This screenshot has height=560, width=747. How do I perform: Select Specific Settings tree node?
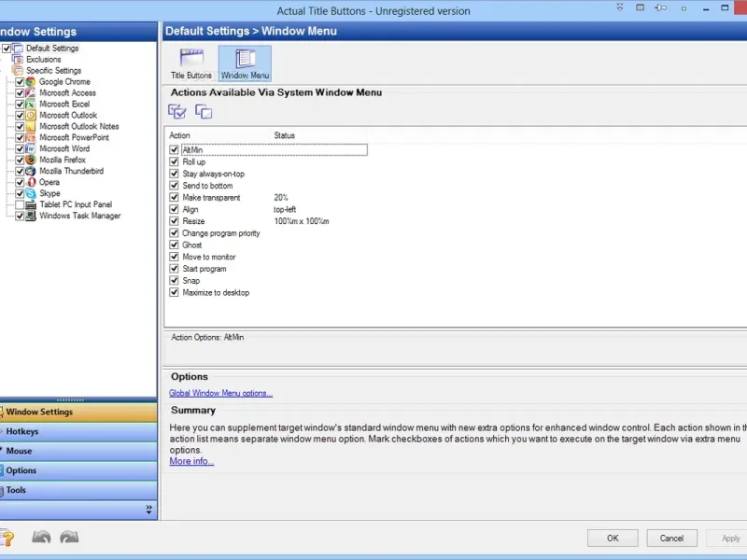[53, 71]
